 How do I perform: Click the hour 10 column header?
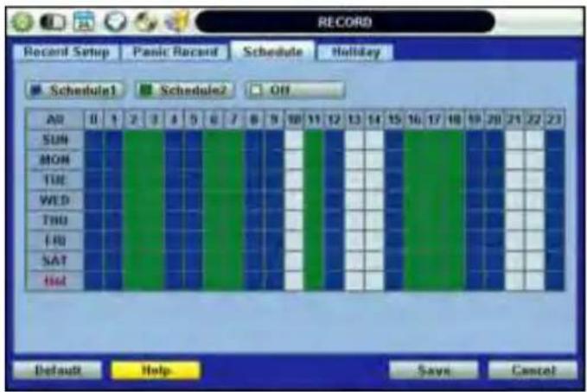click(x=294, y=120)
